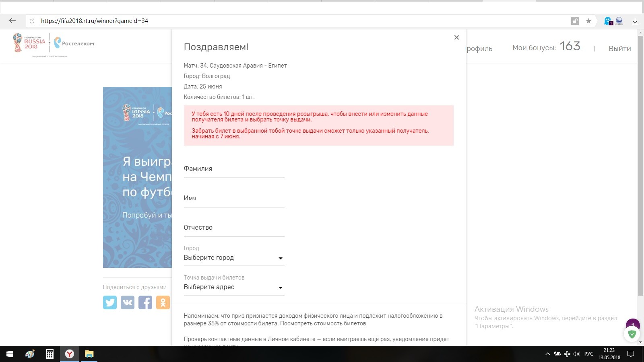Open browser downloads arrow icon
The height and width of the screenshot is (362, 644).
click(x=635, y=21)
